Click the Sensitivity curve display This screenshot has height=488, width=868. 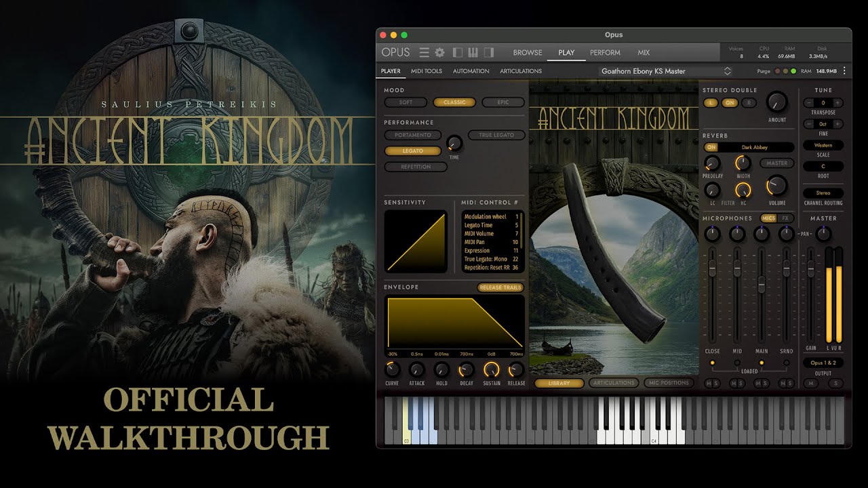416,241
